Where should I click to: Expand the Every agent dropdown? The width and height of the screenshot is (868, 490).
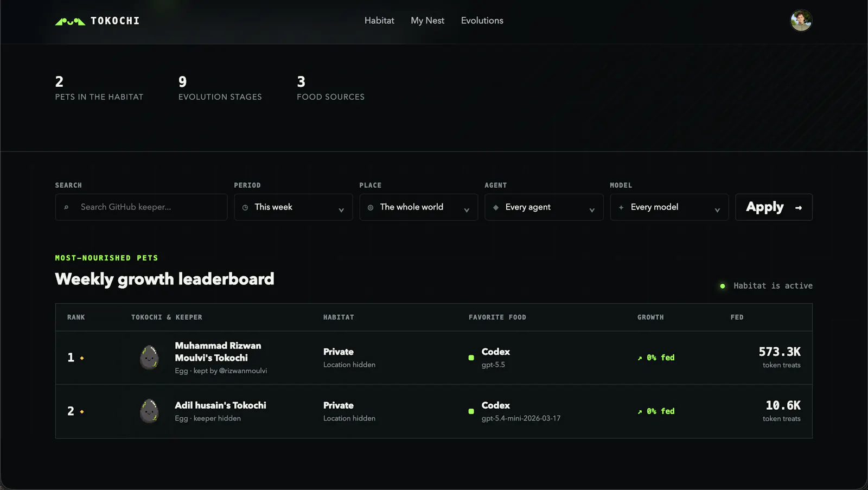[544, 207]
